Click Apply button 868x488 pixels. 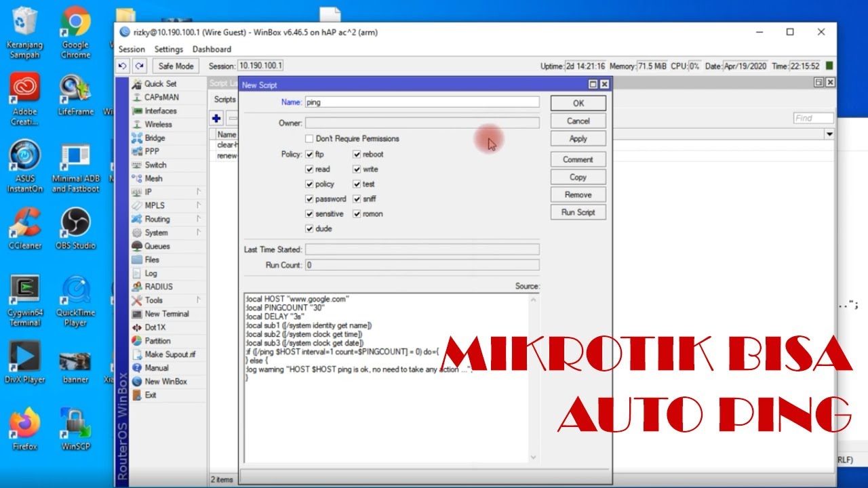[x=578, y=138]
